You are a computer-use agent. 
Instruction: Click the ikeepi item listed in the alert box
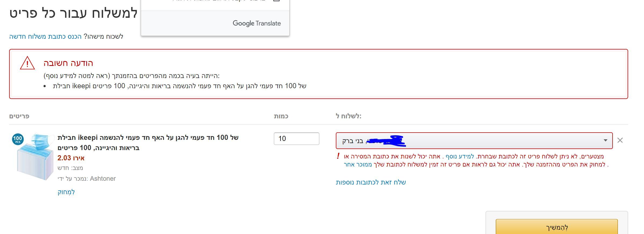(179, 86)
